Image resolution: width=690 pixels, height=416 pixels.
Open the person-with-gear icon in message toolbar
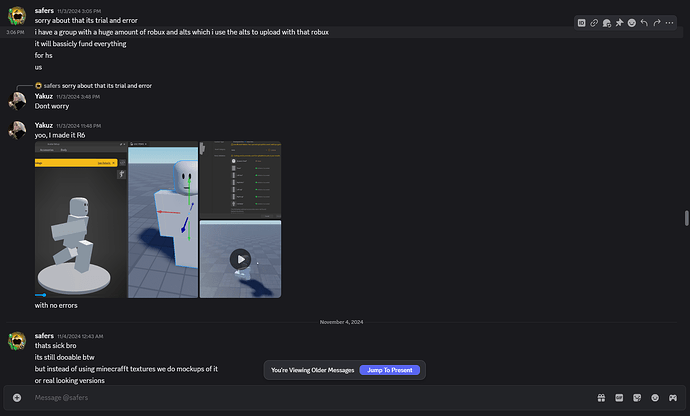[607, 23]
